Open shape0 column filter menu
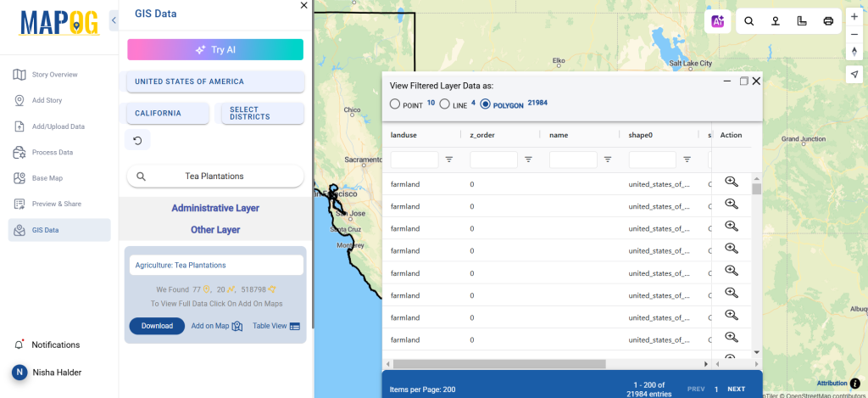This screenshot has width=868, height=398. click(687, 160)
